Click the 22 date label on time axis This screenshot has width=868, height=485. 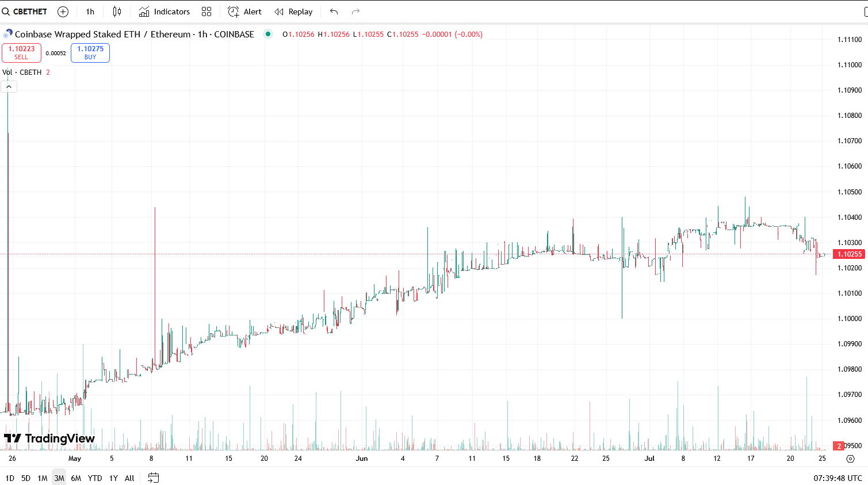[x=575, y=459]
